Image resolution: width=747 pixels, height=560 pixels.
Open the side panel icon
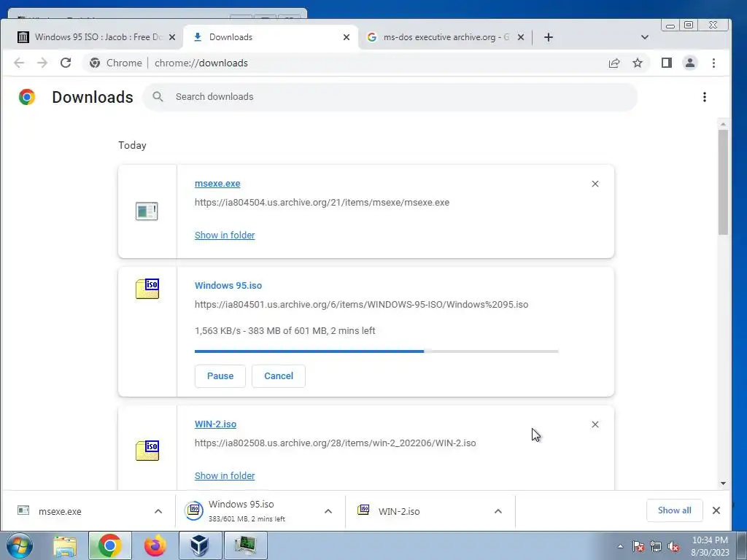pyautogui.click(x=667, y=63)
